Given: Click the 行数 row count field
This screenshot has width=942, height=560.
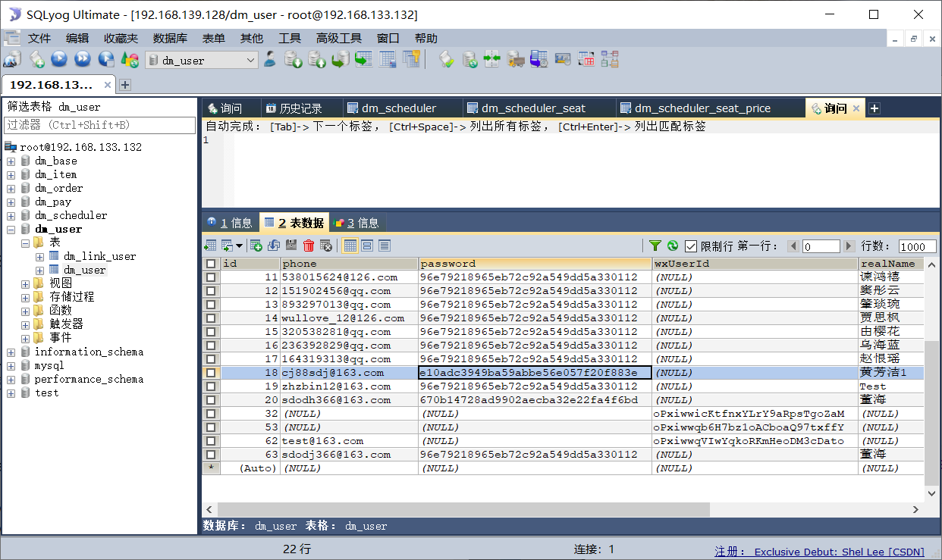Looking at the screenshot, I should click(918, 246).
